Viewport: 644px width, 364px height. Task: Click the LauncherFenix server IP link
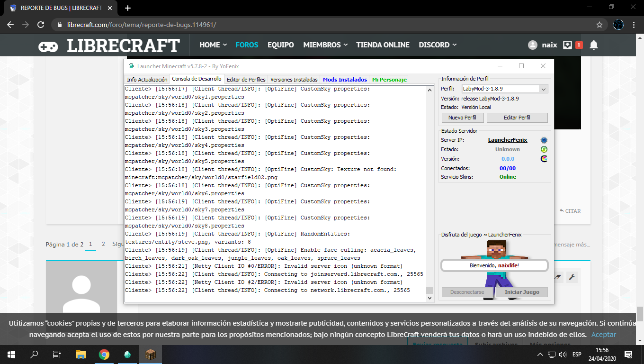pos(508,140)
